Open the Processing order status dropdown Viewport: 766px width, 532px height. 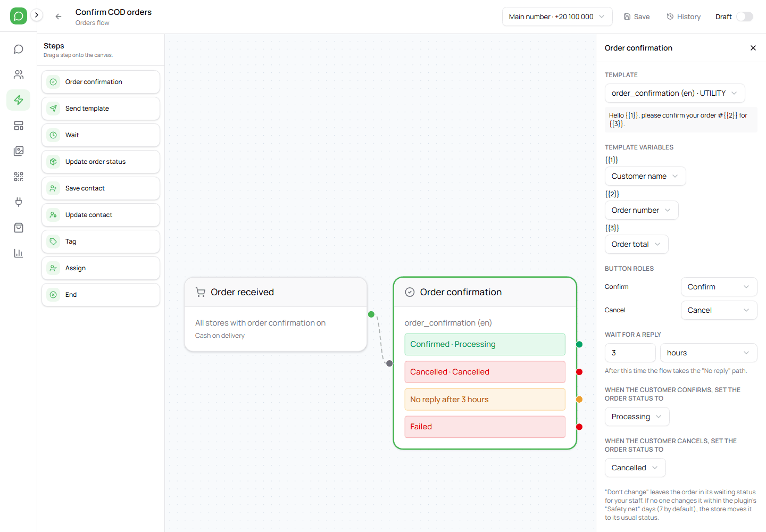point(637,417)
